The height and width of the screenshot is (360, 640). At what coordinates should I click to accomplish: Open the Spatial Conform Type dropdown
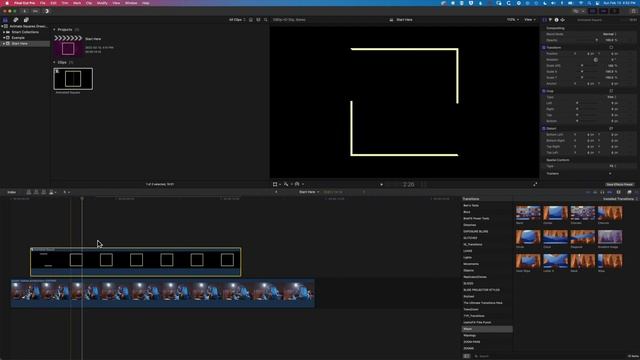point(613,166)
